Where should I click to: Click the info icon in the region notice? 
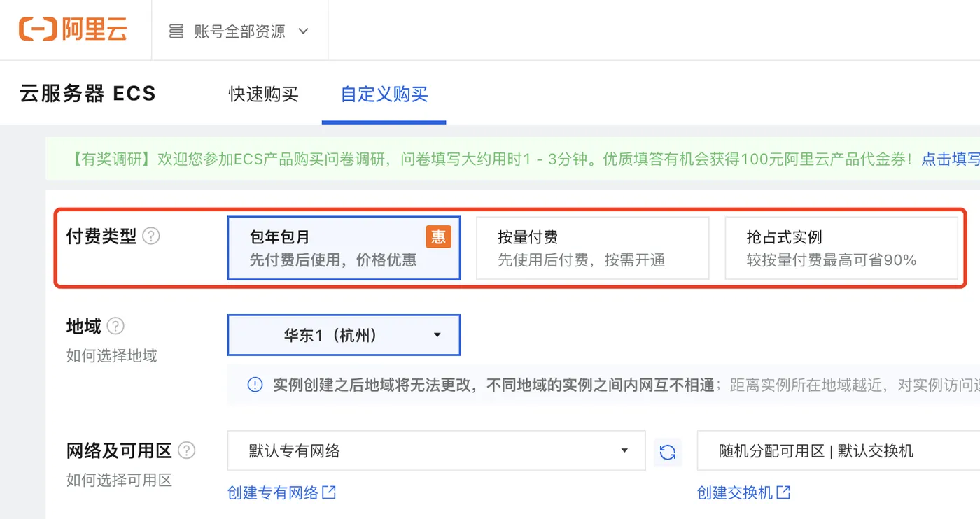pyautogui.click(x=254, y=384)
